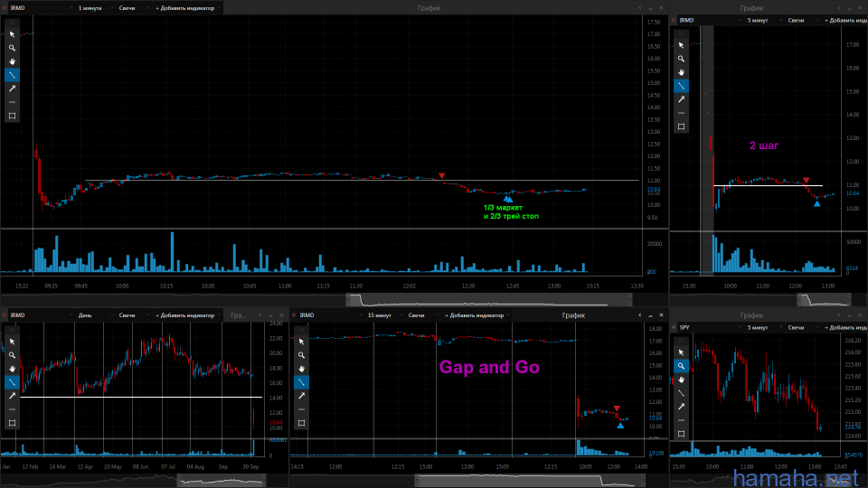Click the back arrow in the 15 минут window title

pos(640,315)
